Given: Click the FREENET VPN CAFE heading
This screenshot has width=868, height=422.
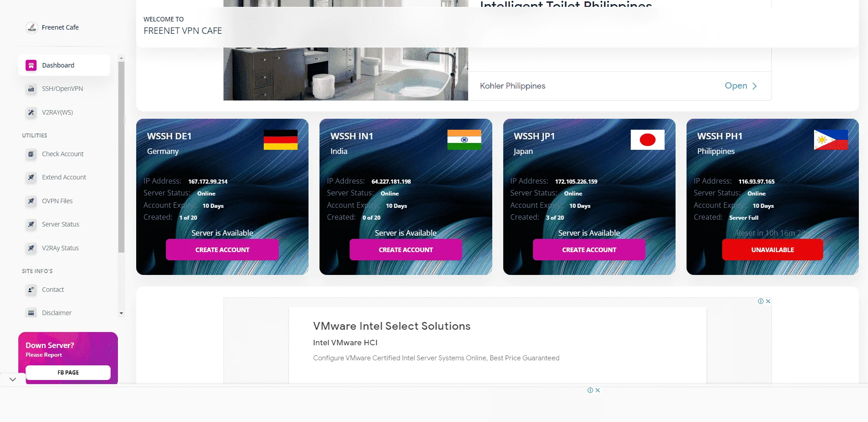Looking at the screenshot, I should [183, 31].
